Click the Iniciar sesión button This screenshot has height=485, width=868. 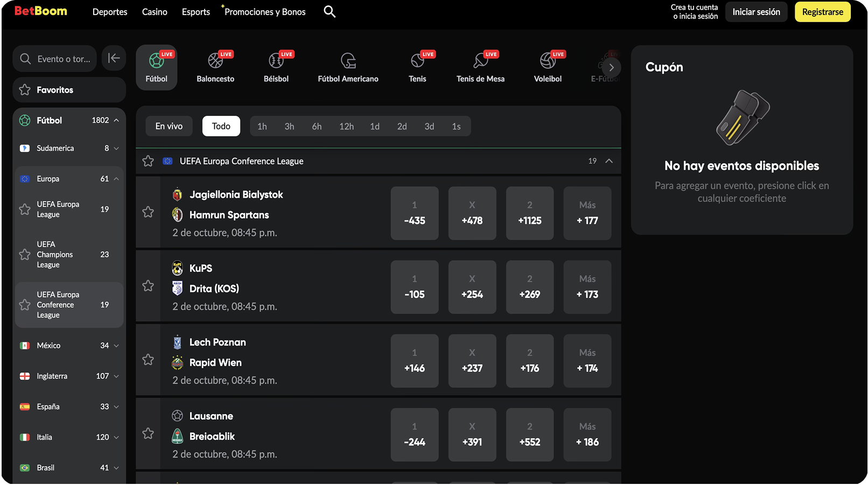point(756,12)
